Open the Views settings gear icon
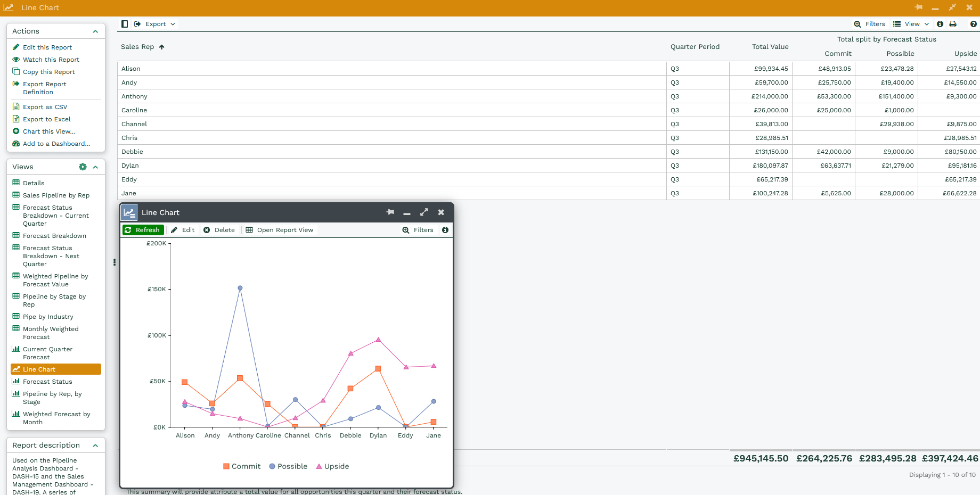 [x=83, y=167]
